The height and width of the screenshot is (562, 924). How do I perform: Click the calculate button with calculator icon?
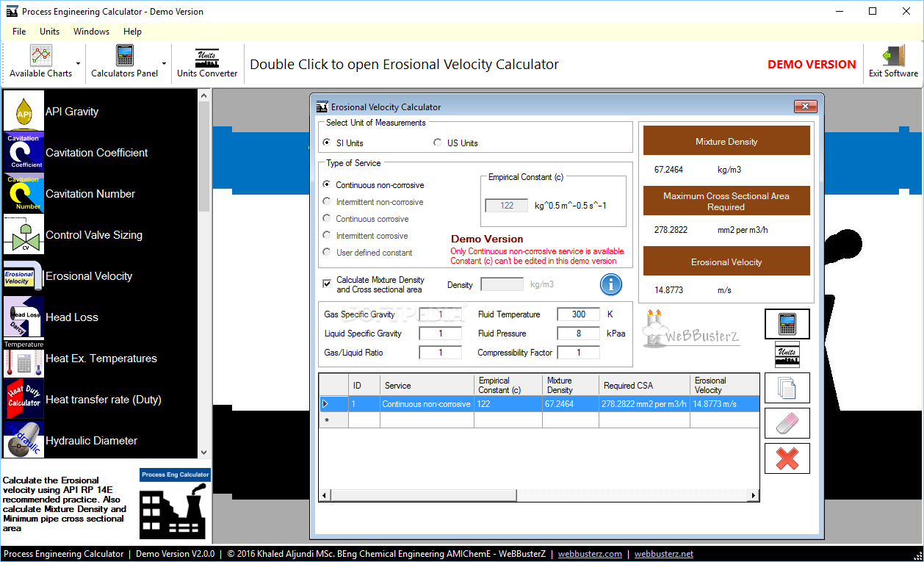(x=787, y=323)
